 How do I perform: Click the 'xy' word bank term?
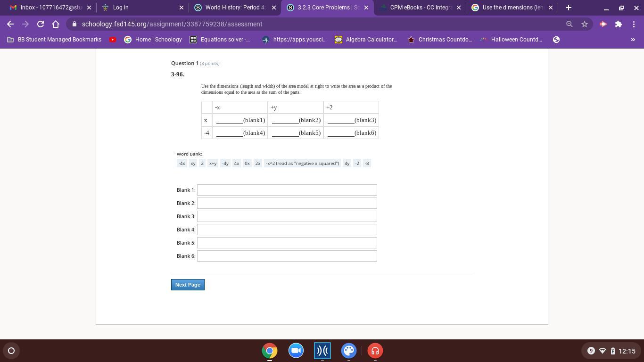pyautogui.click(x=193, y=163)
